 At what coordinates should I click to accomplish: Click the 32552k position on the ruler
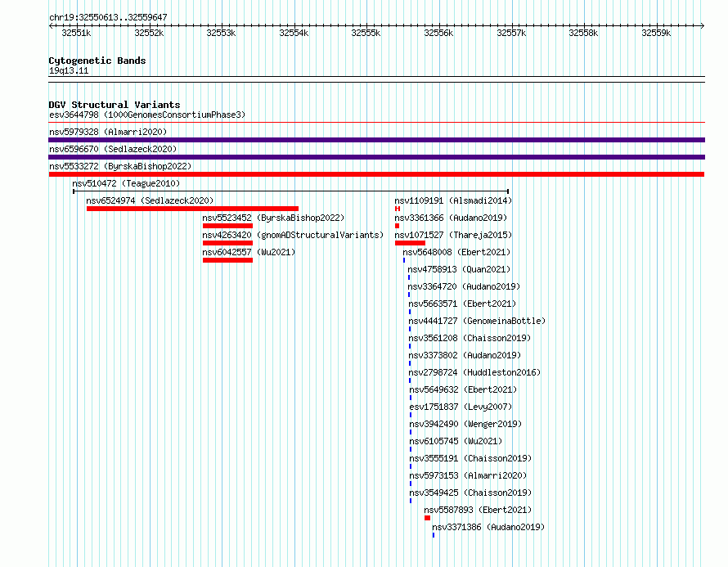149,33
